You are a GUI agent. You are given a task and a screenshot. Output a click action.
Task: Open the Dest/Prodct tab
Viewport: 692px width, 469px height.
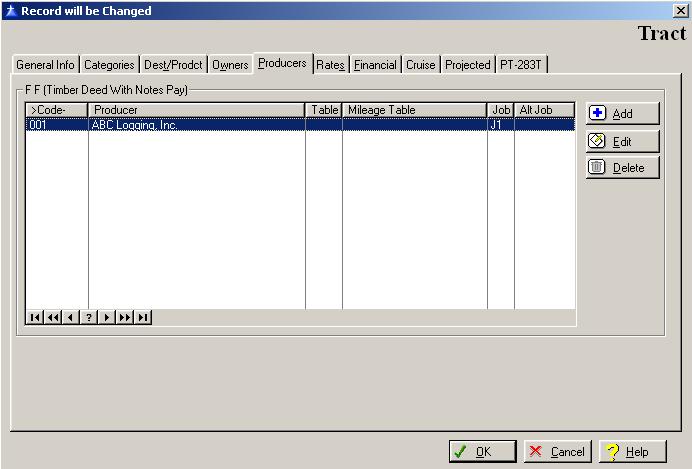[x=173, y=65]
